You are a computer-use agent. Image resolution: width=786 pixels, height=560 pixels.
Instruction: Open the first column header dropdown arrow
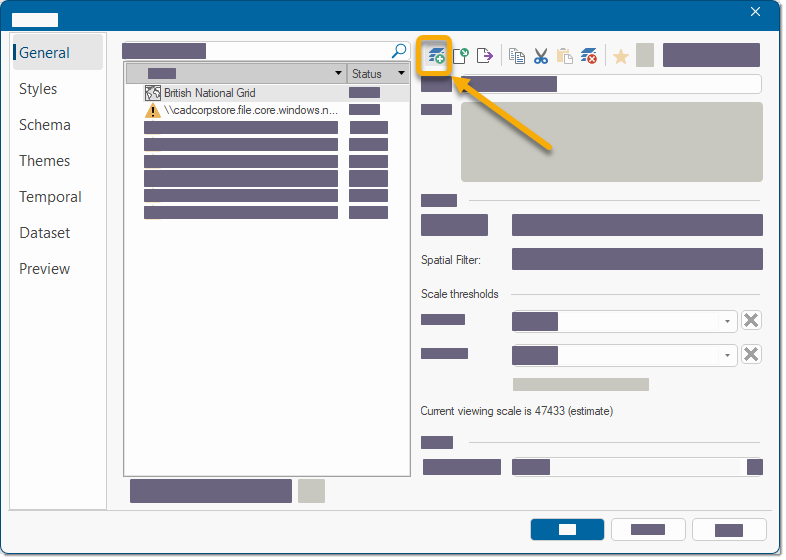pyautogui.click(x=338, y=74)
